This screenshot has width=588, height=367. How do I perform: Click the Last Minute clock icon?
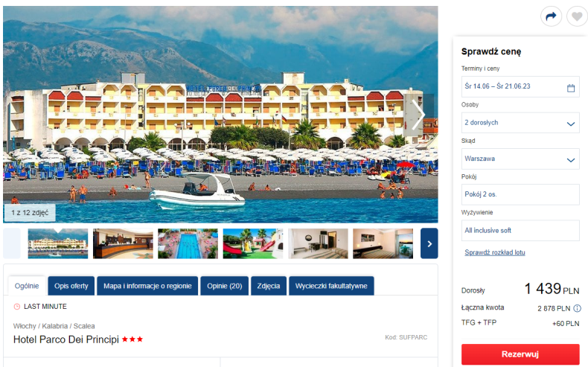click(x=17, y=307)
